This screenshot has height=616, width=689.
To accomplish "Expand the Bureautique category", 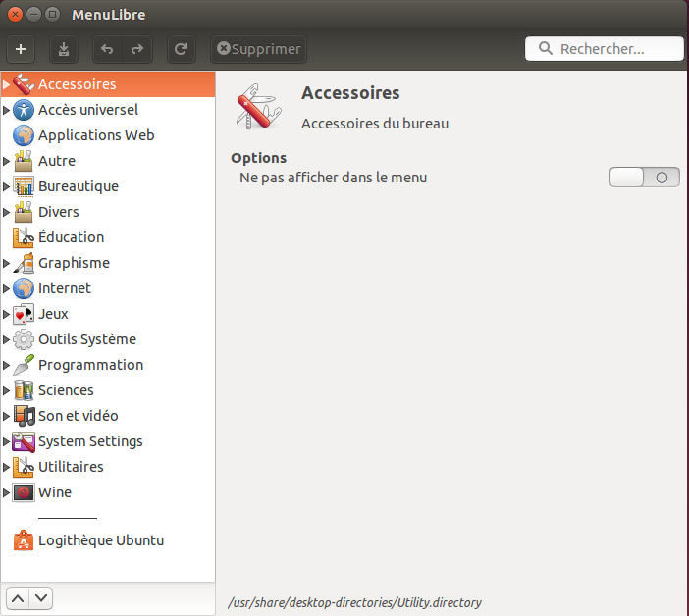I will tap(6, 186).
